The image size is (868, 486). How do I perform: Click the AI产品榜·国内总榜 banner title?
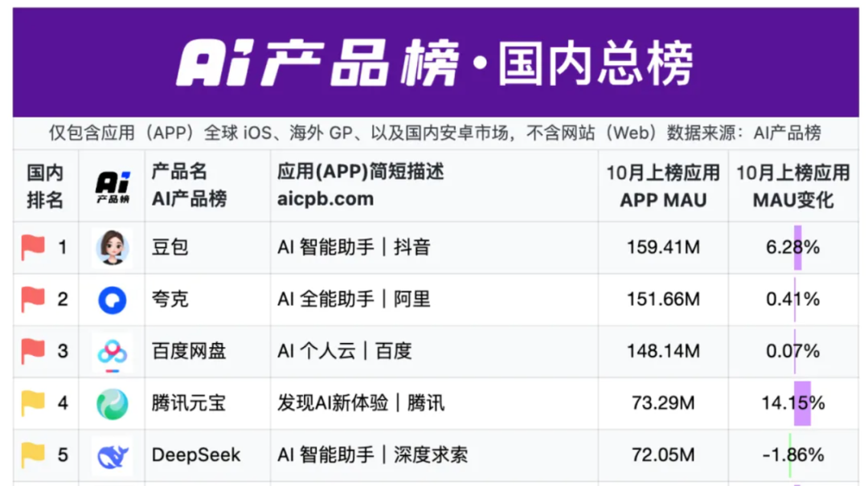tap(434, 63)
